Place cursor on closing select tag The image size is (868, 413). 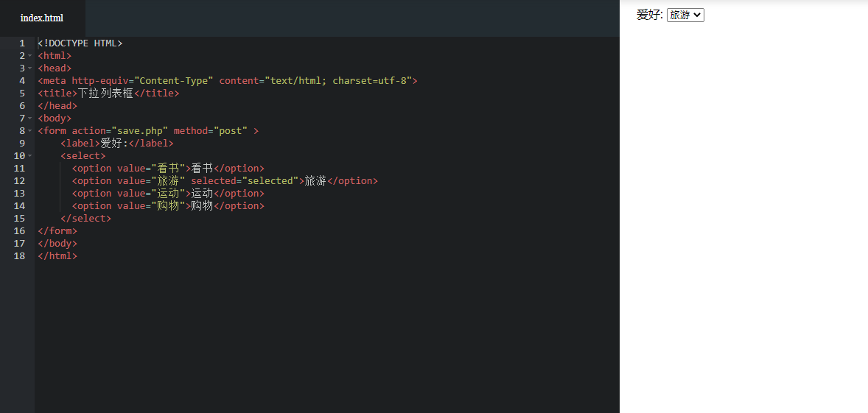point(85,219)
